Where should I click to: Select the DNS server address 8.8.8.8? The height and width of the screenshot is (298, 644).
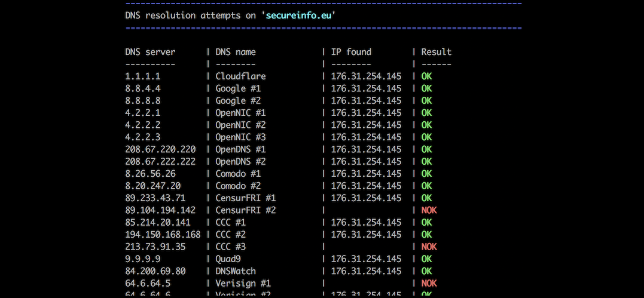(x=143, y=100)
